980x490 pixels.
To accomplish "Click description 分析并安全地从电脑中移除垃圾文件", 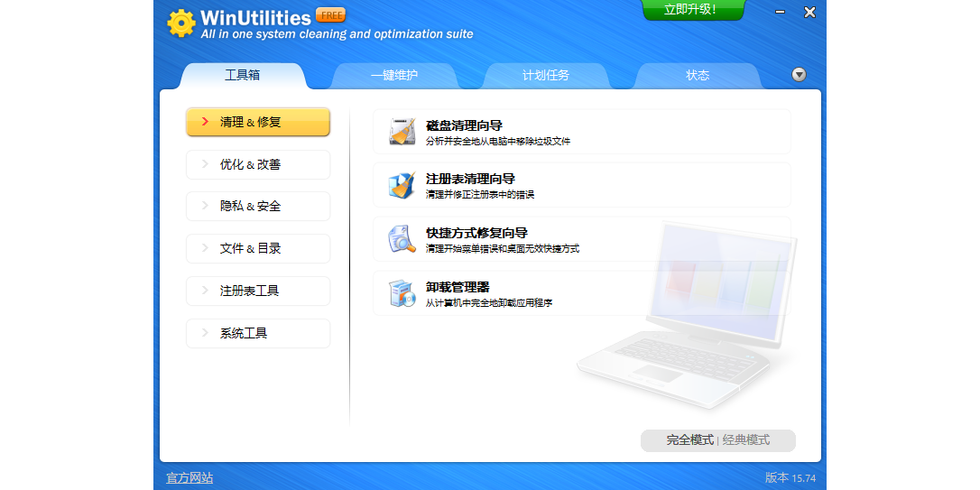I will 498,142.
